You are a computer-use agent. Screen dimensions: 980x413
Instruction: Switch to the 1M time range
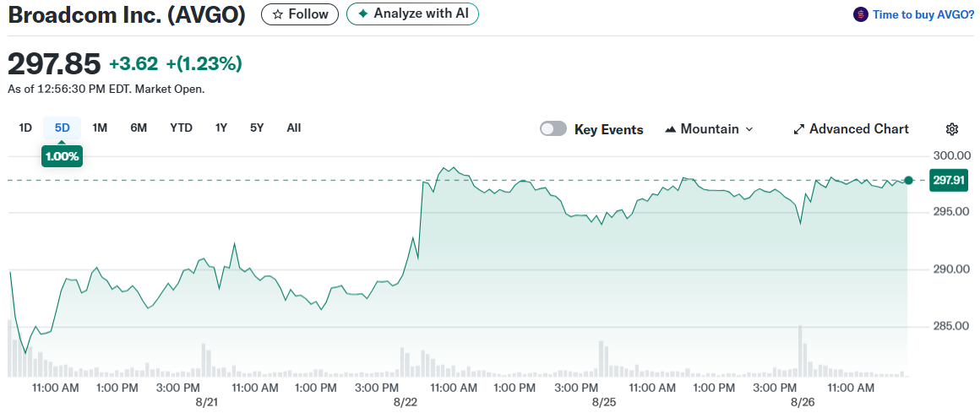coord(100,128)
